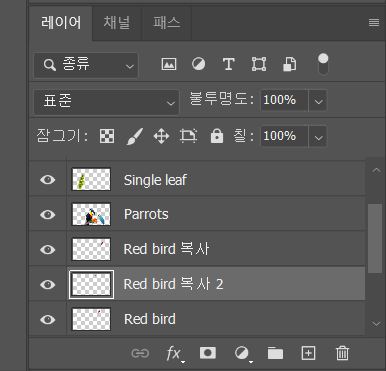This screenshot has height=371, width=386.
Task: Select the Parrots layer name
Action: tap(146, 214)
